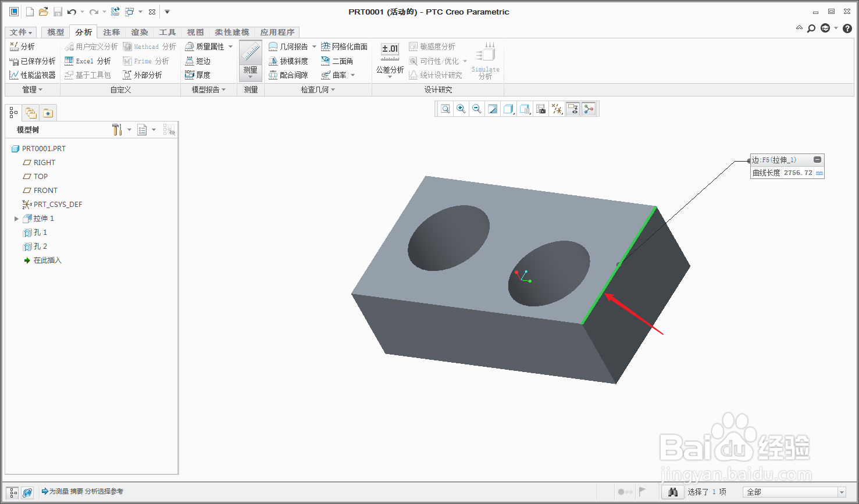Open selection filter 全部 combo box

[x=795, y=492]
